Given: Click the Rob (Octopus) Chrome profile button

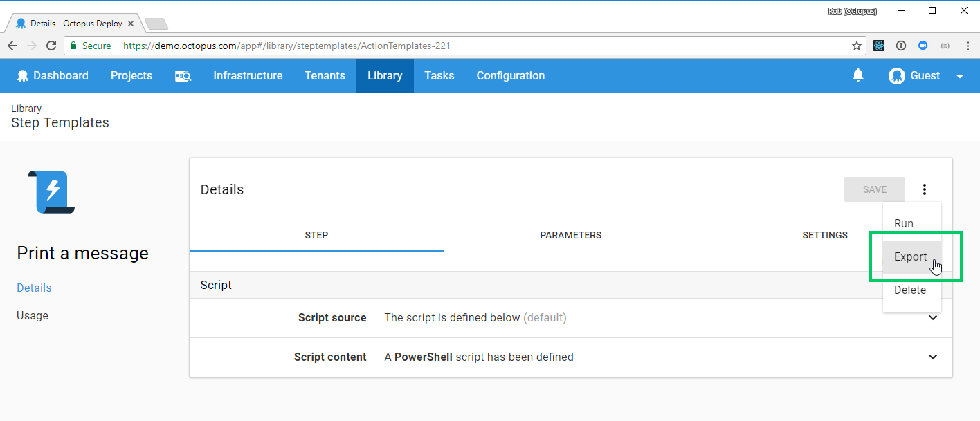Looking at the screenshot, I should point(854,10).
